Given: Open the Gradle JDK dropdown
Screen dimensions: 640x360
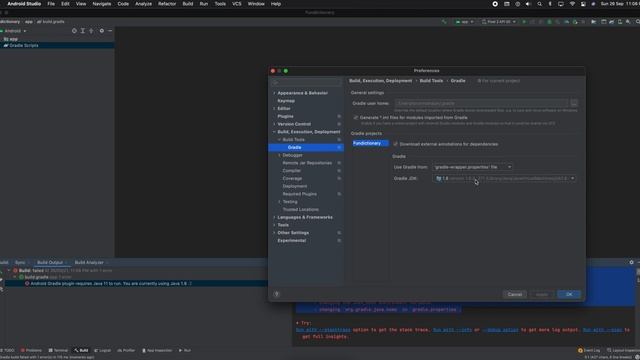Looking at the screenshot, I should coord(504,178).
